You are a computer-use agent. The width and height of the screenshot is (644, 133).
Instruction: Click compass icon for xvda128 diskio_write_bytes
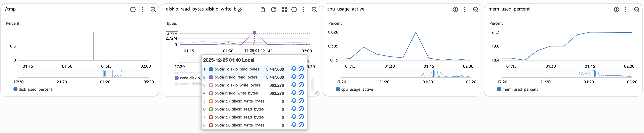coord(301,125)
